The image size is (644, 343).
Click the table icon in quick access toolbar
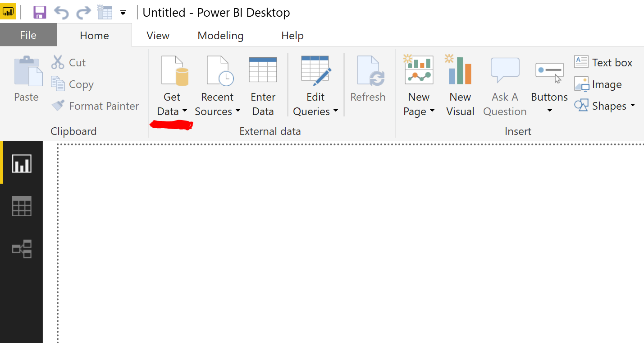coord(104,12)
